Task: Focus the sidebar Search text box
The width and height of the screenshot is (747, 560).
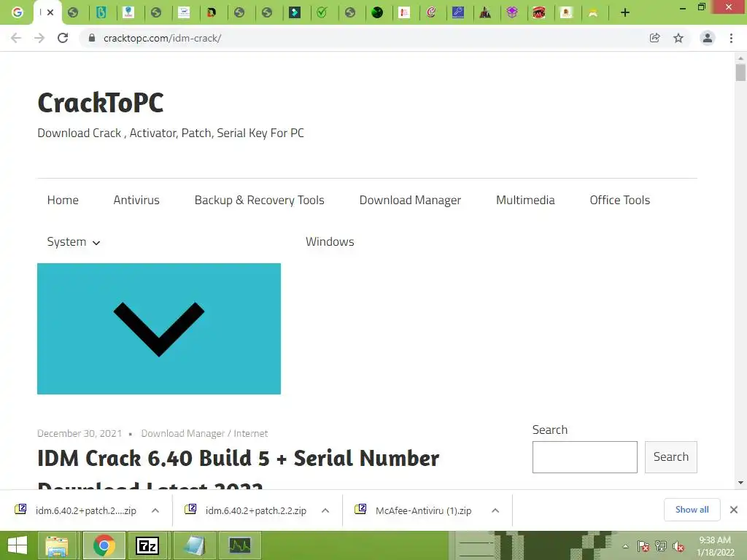Action: 584,457
